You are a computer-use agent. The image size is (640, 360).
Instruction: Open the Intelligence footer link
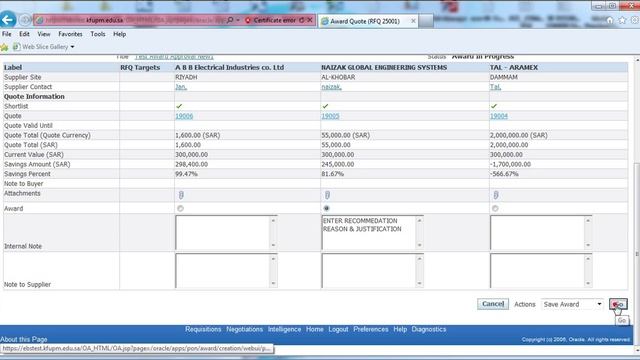click(284, 329)
